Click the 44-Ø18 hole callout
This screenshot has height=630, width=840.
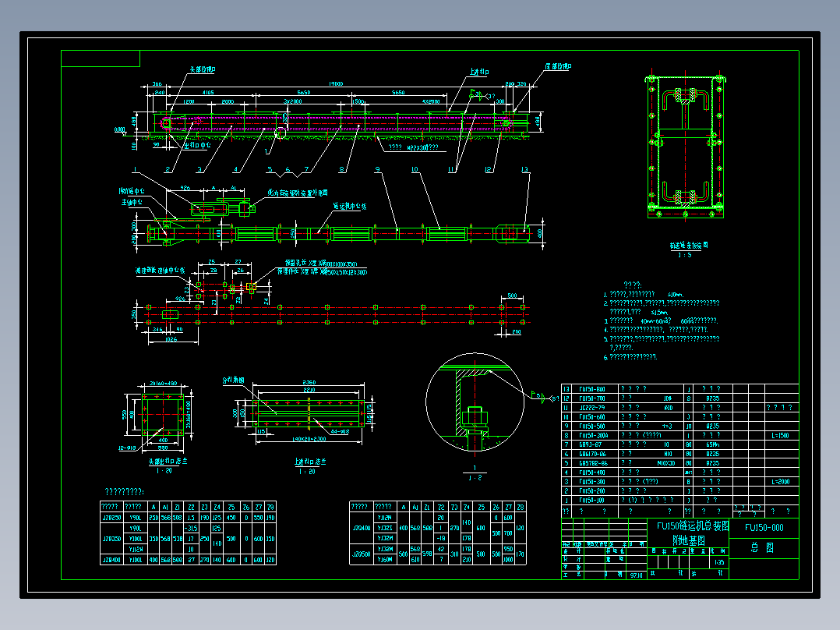(x=340, y=431)
